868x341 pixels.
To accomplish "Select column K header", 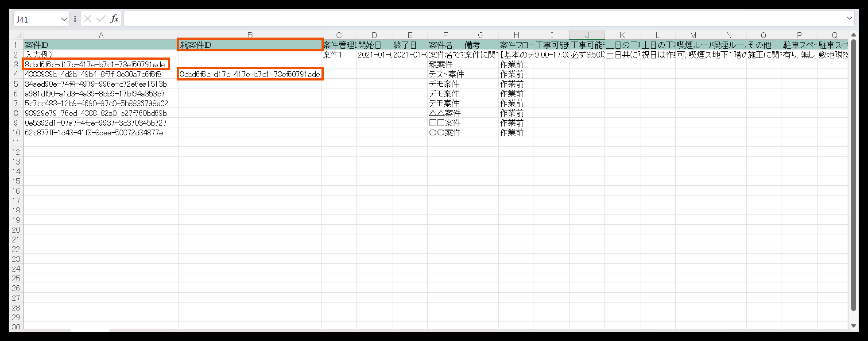I will (x=622, y=35).
